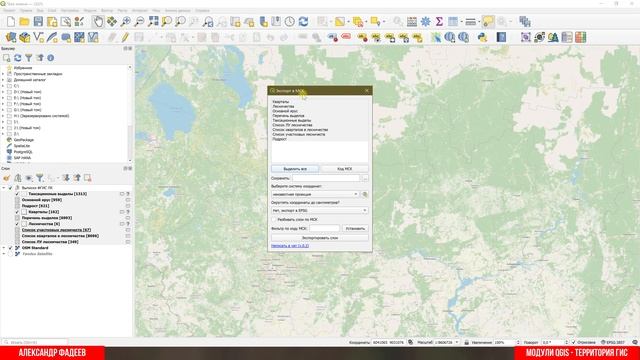Open Data Source Manager icon

[11, 38]
